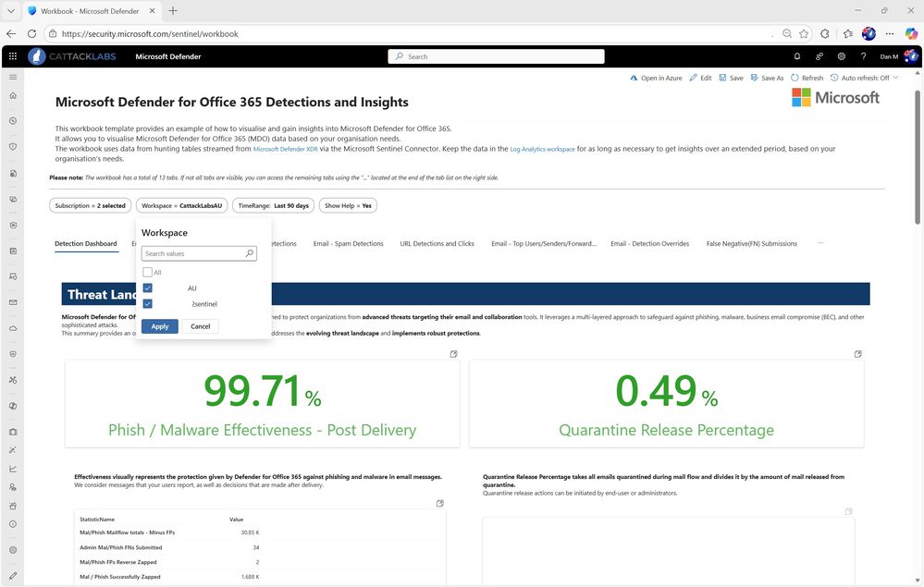
Task: Open the community/people icon in header
Action: (819, 56)
